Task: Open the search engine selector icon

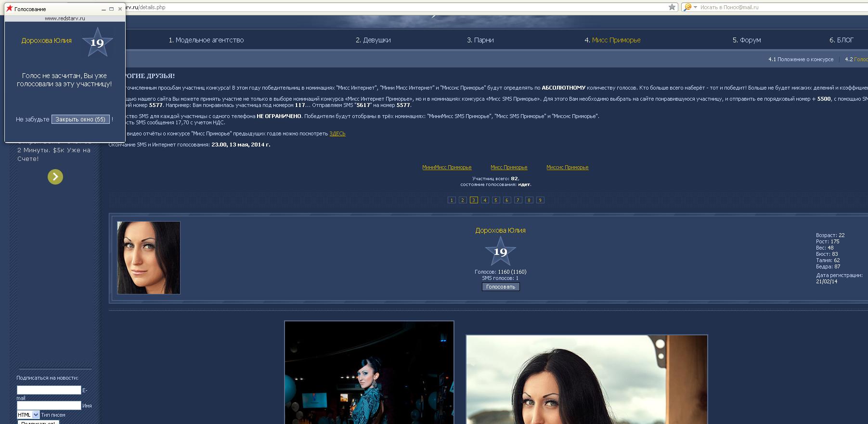Action: coord(690,7)
